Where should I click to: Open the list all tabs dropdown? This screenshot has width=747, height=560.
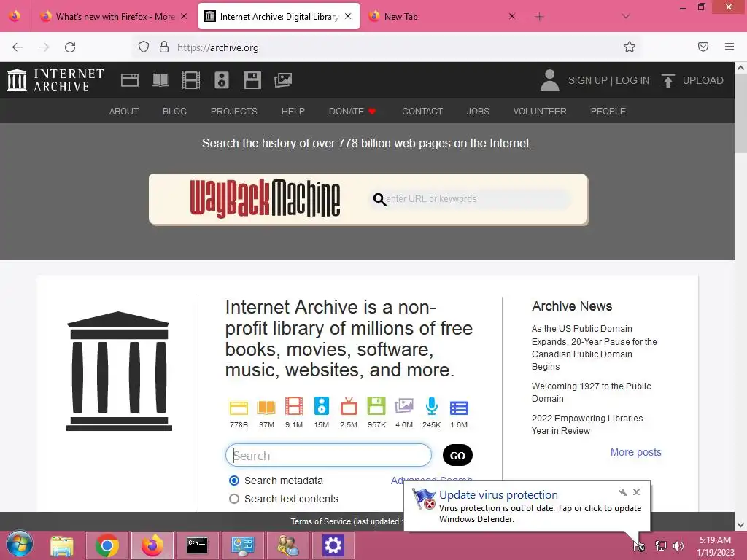626,16
